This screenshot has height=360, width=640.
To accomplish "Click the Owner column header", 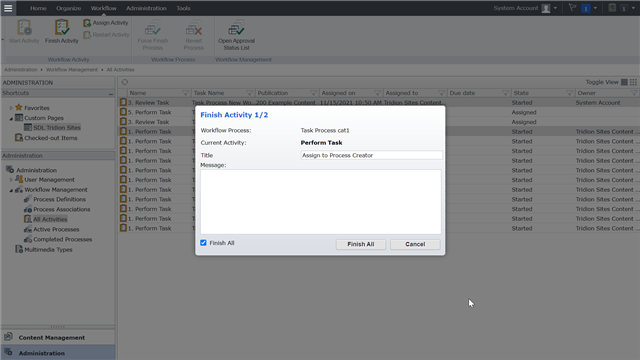I will [x=607, y=93].
